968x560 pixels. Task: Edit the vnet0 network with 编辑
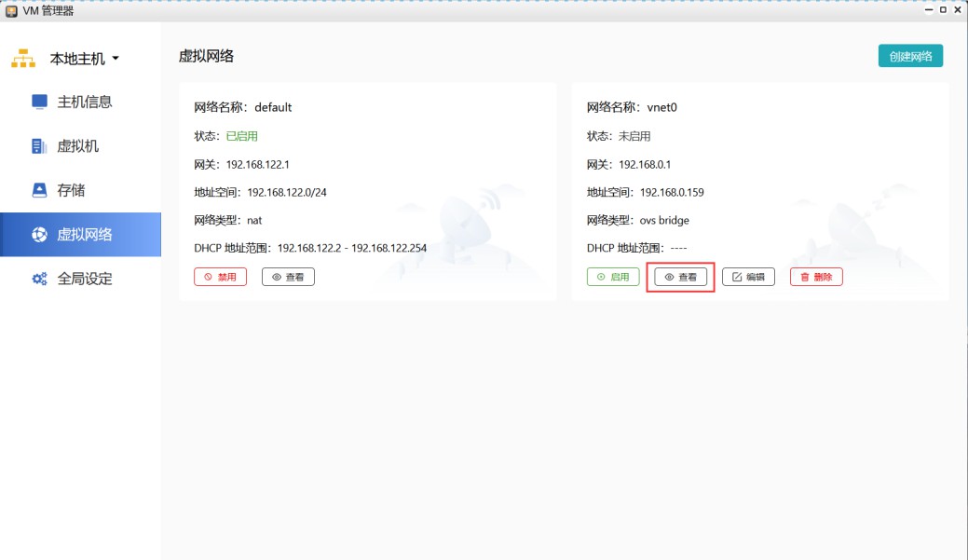748,277
